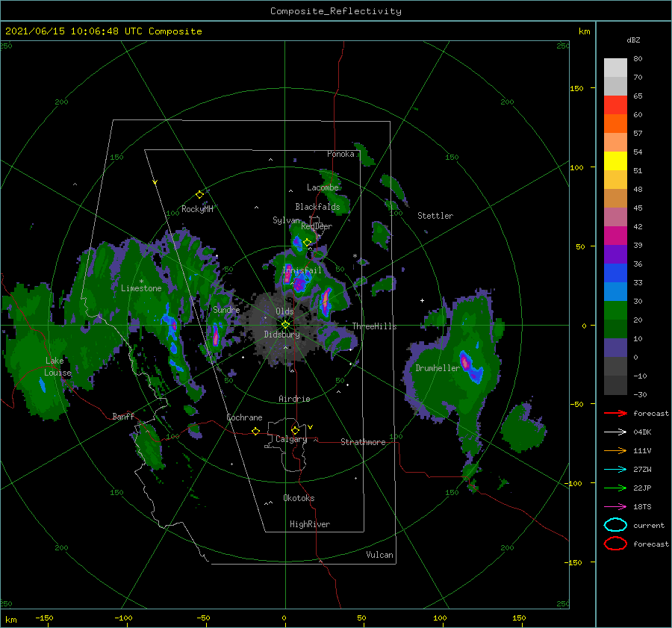Click the orange 111V arrow legend icon
Screen dimensions: 672x628
615,450
